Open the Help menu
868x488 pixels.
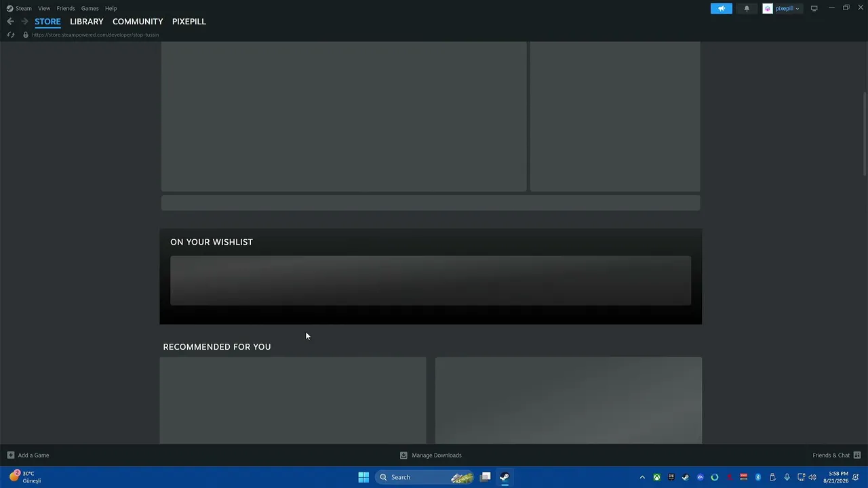coord(111,8)
